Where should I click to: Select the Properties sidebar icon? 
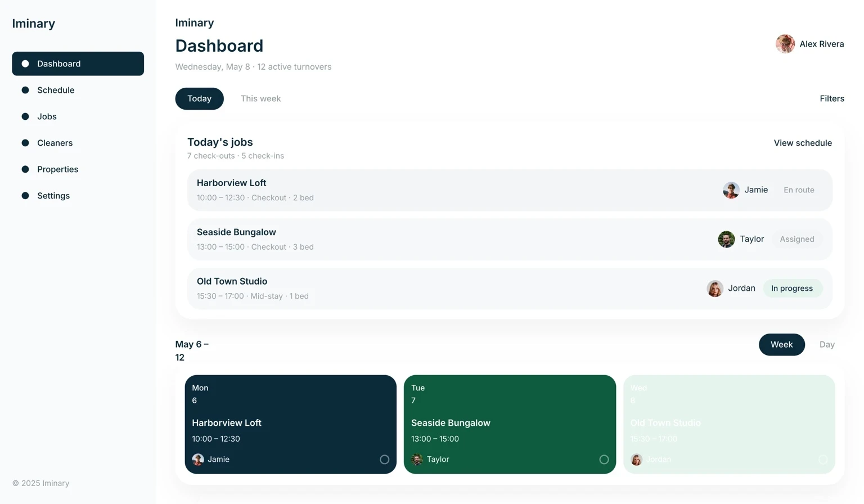[x=25, y=169]
